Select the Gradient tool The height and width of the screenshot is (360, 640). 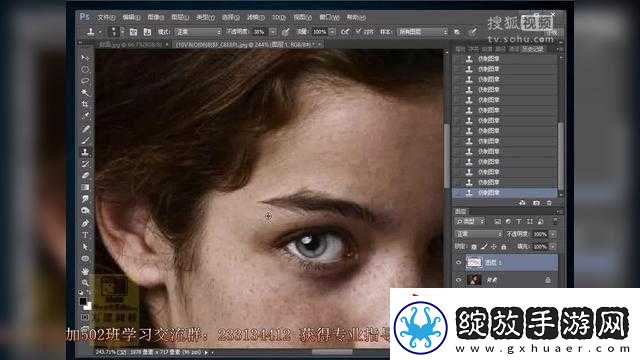(x=85, y=188)
